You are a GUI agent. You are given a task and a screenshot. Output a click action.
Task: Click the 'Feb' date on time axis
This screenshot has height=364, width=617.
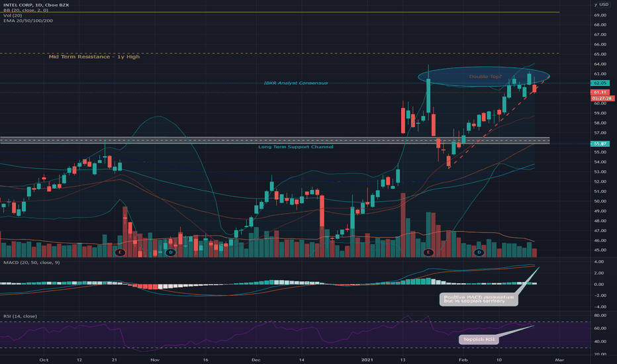click(463, 359)
